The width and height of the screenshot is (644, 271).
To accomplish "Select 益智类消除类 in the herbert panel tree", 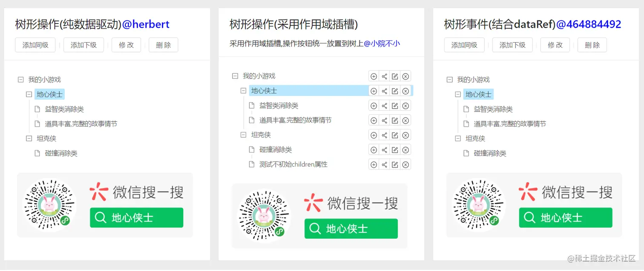I will click(x=64, y=110).
